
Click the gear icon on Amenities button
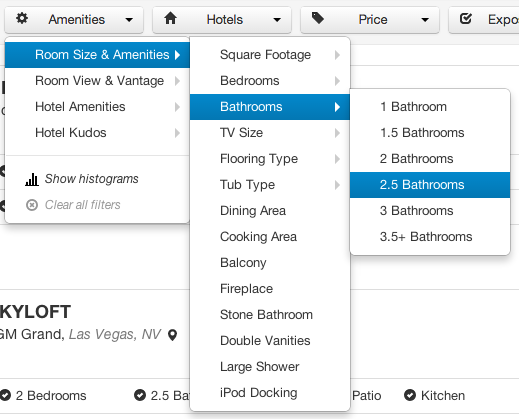click(x=22, y=18)
